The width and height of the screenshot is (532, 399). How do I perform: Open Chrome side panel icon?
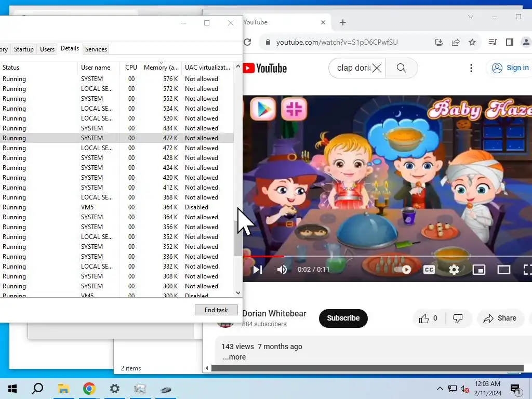click(509, 42)
